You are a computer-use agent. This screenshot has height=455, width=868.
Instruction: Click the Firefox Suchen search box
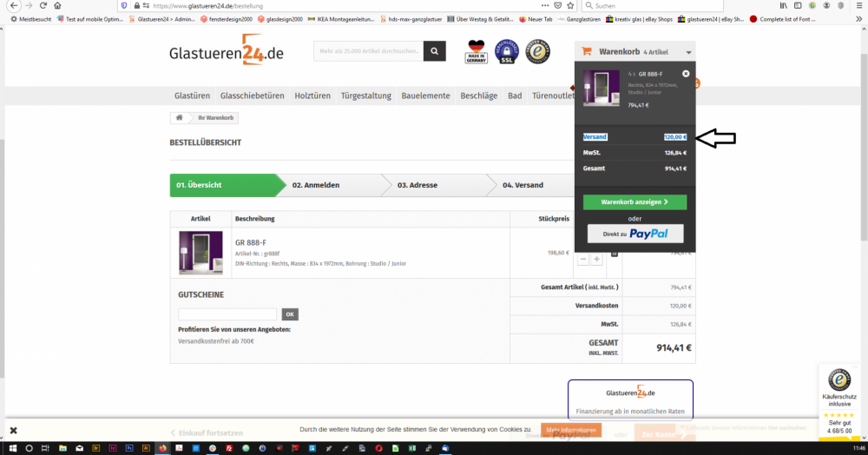coord(654,5)
